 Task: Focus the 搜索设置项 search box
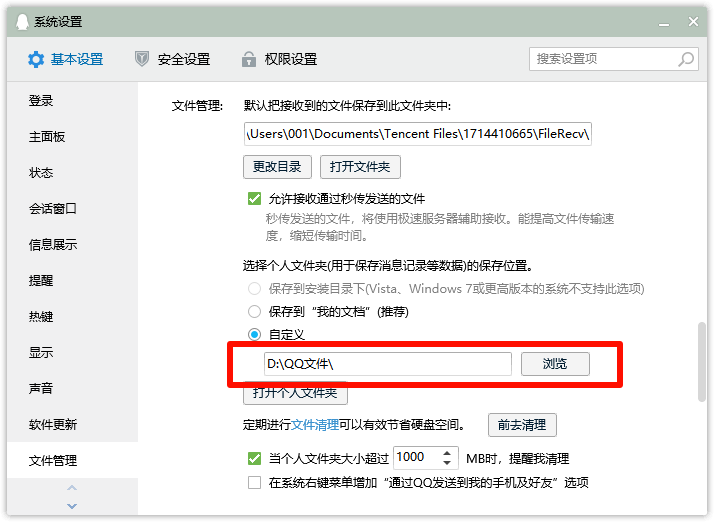click(614, 59)
